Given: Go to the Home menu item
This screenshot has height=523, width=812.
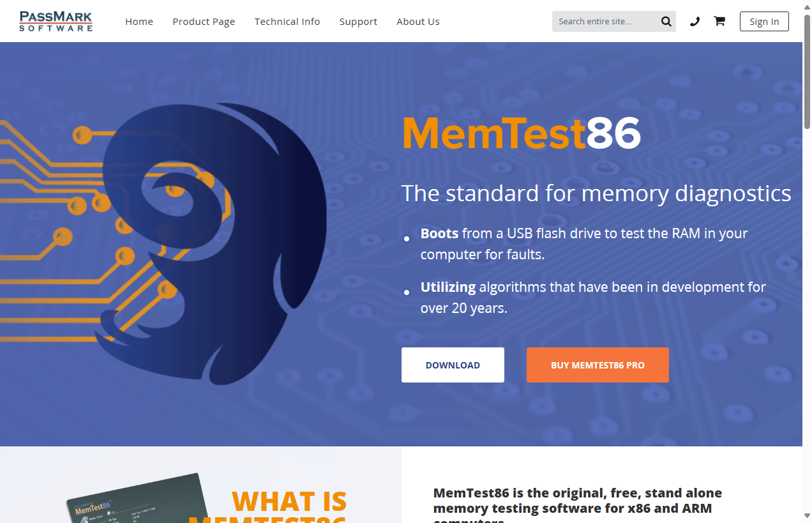Looking at the screenshot, I should (139, 21).
